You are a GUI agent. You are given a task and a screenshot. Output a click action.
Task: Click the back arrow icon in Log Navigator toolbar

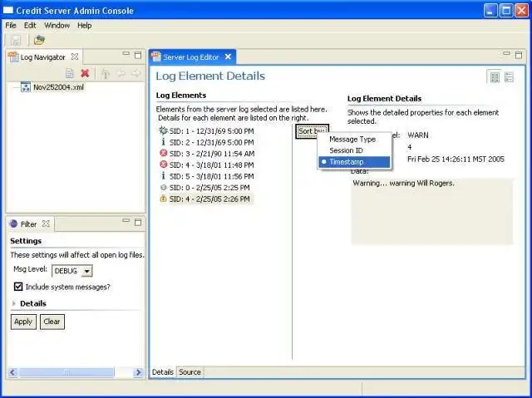121,73
